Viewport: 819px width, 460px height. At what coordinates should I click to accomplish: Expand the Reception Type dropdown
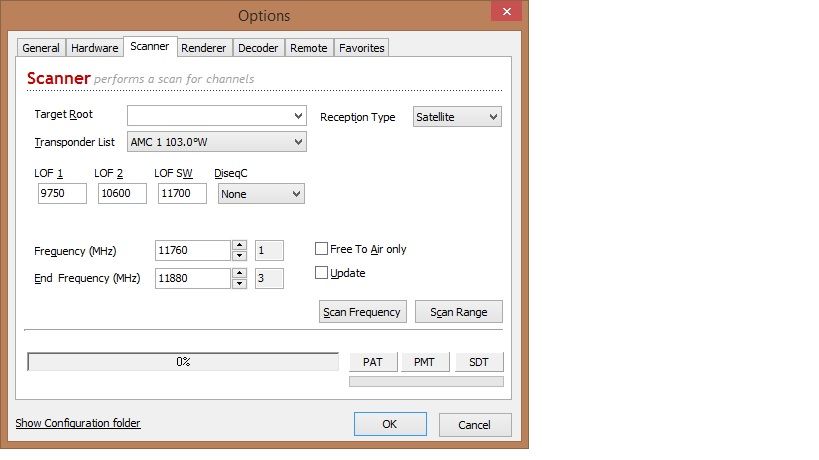tap(457, 116)
